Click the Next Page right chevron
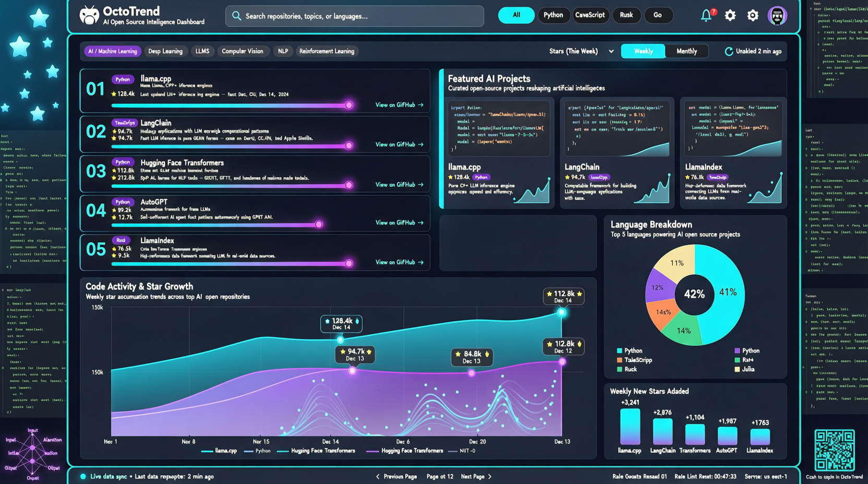Viewport: 868px width, 484px height. (490, 477)
